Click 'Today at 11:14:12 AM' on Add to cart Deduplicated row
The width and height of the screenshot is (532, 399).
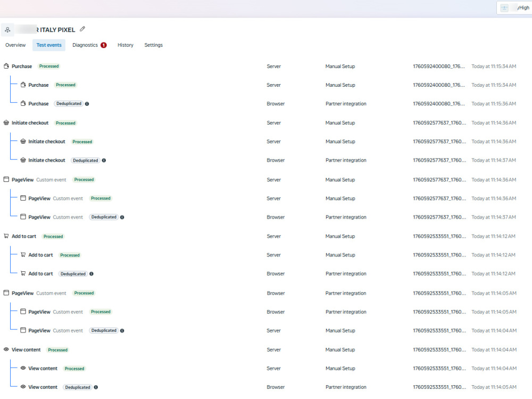[x=493, y=274]
